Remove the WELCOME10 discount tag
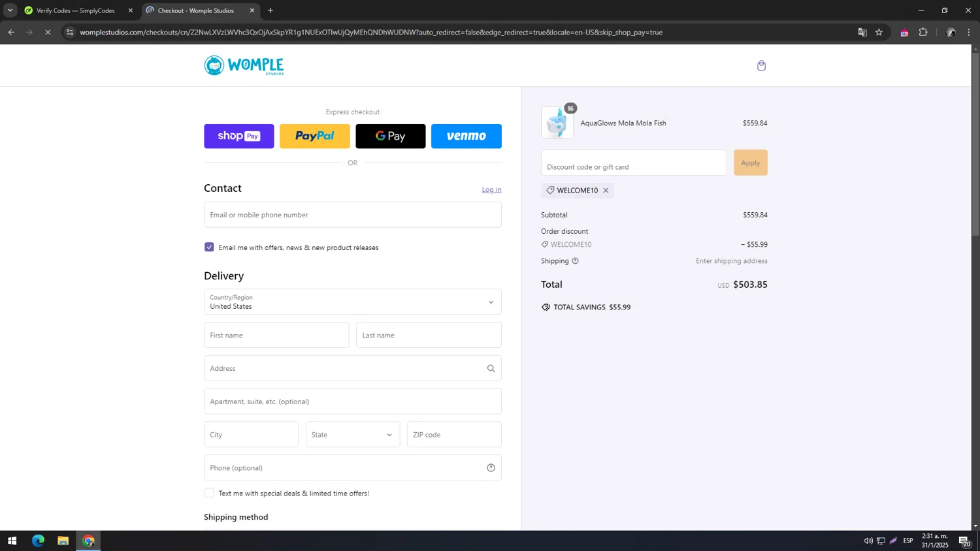The width and height of the screenshot is (980, 551). 606,191
